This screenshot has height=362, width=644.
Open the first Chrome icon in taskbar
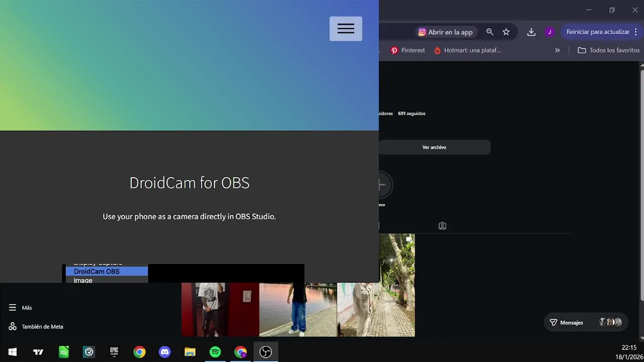click(139, 352)
